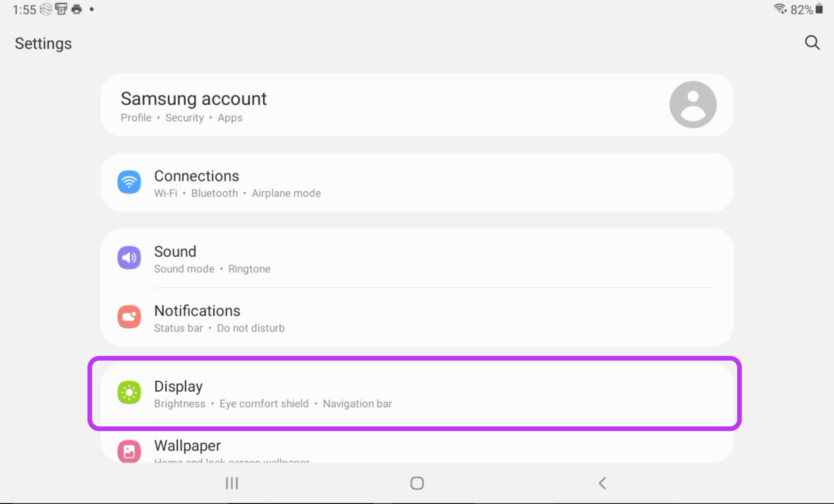Tap the purple Sound speaker icon

pyautogui.click(x=129, y=258)
